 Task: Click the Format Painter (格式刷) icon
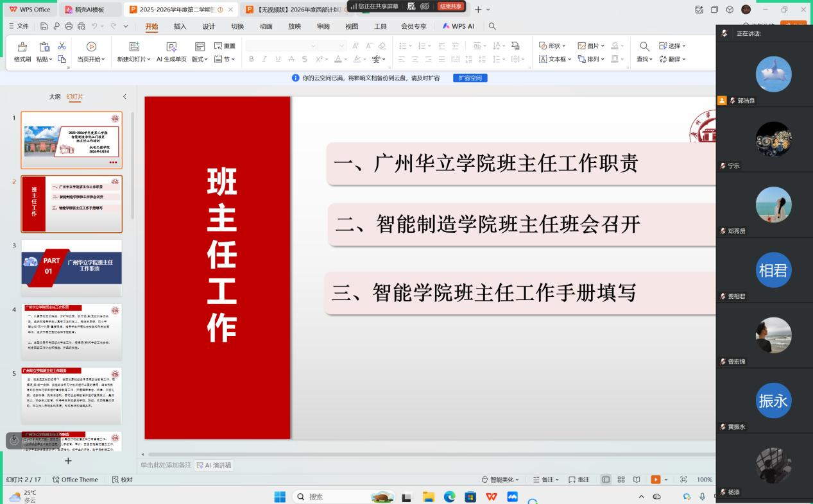point(22,47)
